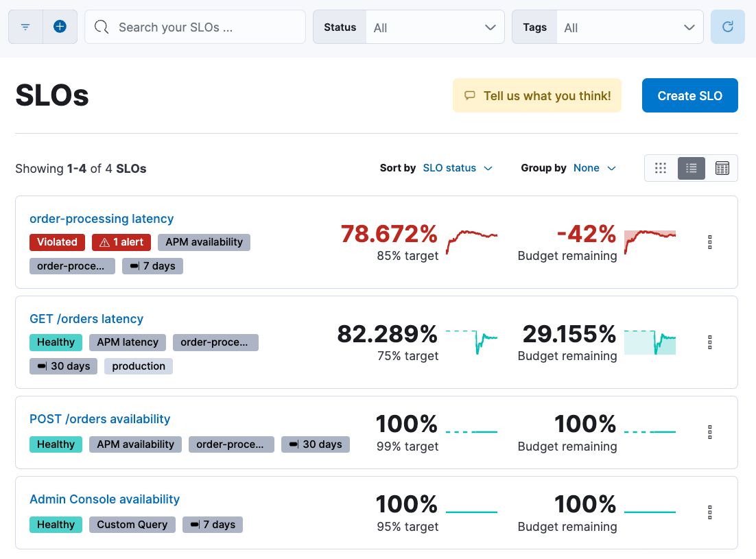Click the production tag badge
The height and width of the screenshot is (559, 756).
pyautogui.click(x=138, y=366)
